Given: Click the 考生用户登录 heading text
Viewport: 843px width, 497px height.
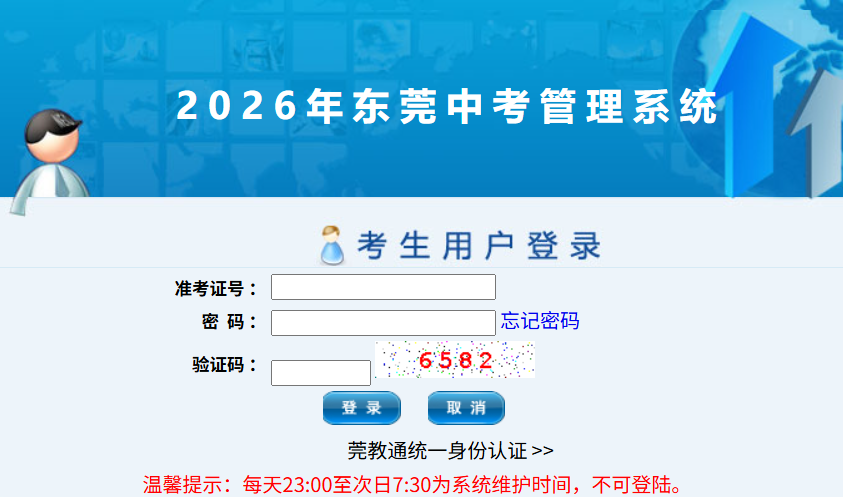Looking at the screenshot, I should [x=478, y=246].
